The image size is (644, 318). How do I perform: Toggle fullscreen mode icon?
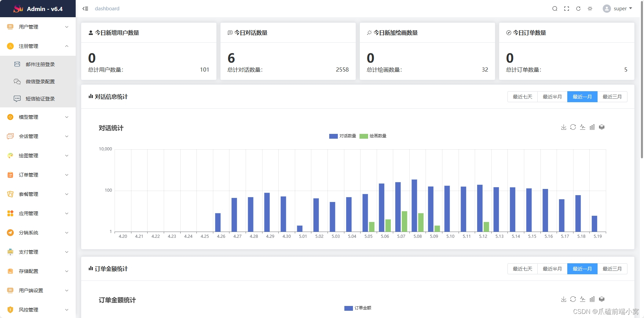click(x=567, y=9)
